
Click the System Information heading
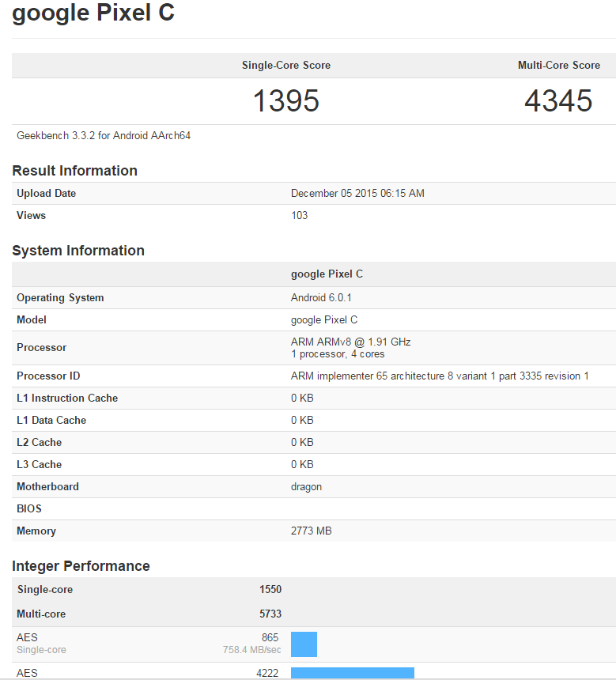pyautogui.click(x=78, y=251)
